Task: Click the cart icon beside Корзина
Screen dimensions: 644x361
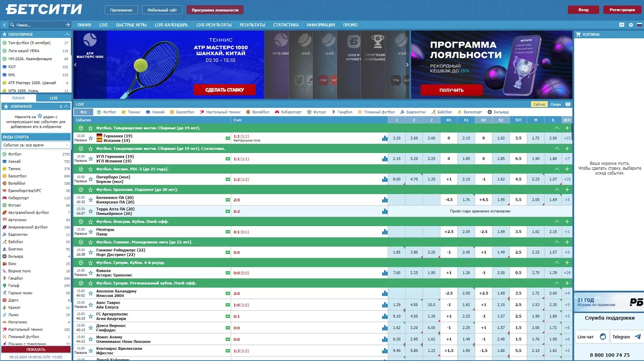Action: (x=578, y=34)
